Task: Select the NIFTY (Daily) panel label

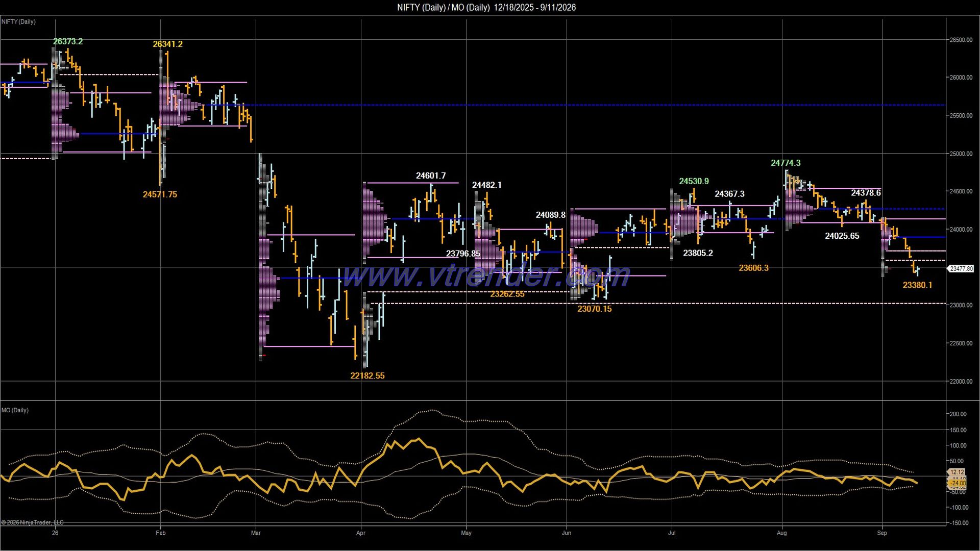Action: (x=19, y=22)
